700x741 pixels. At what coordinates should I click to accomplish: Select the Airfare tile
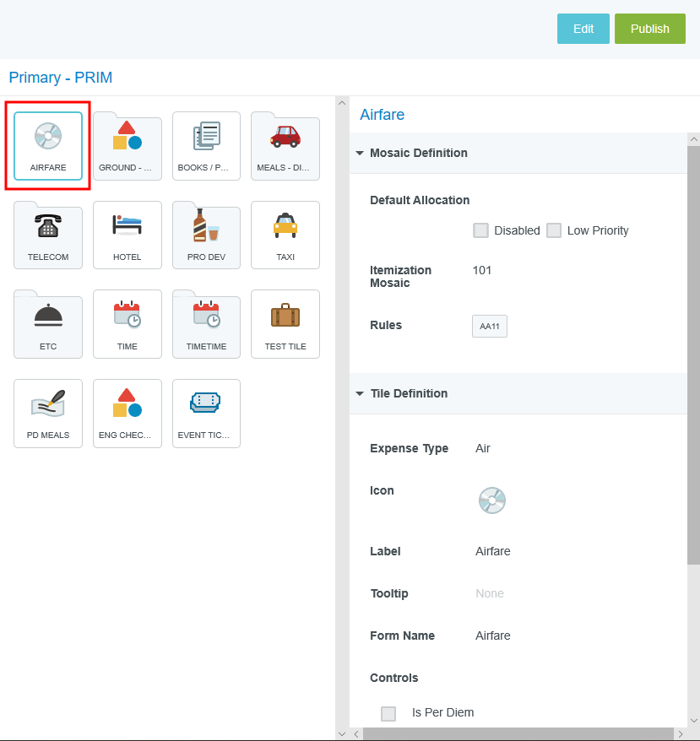coord(48,146)
